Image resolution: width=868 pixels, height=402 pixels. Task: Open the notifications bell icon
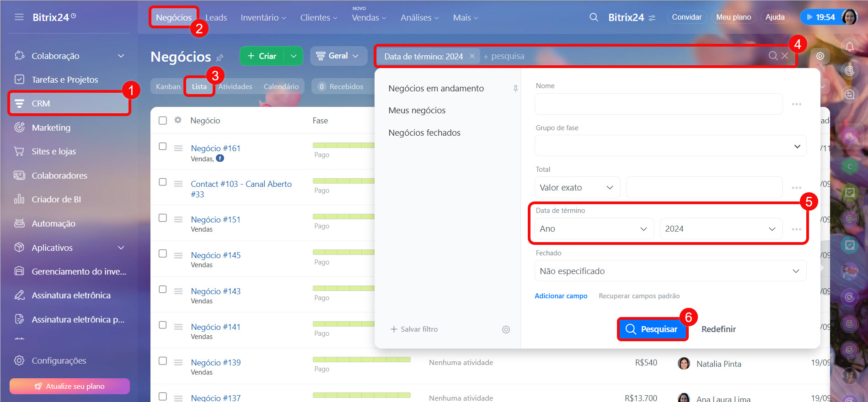point(849,47)
